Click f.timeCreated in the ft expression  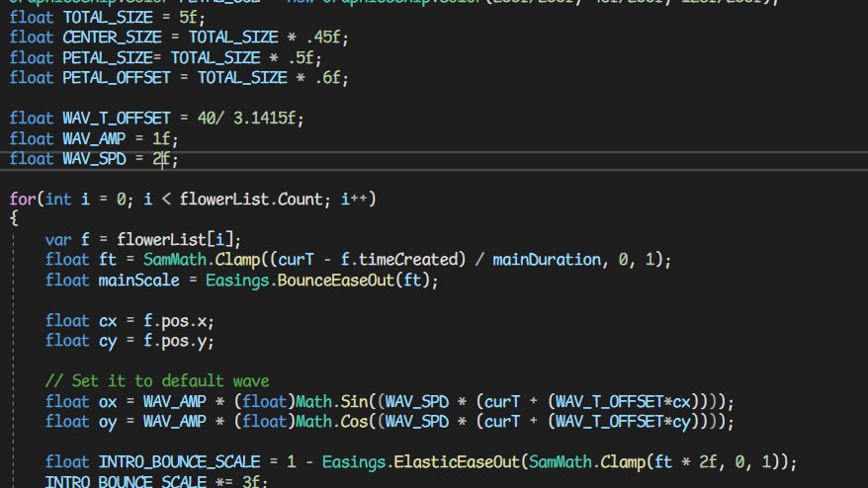pyautogui.click(x=403, y=260)
